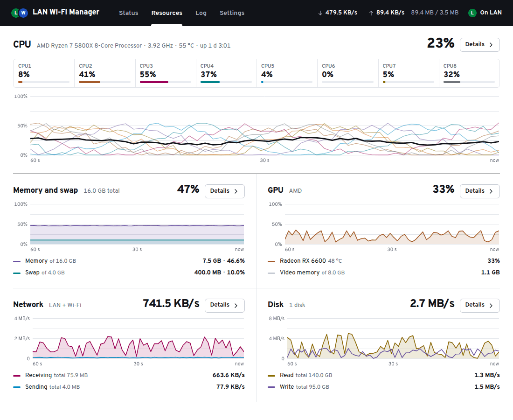This screenshot has height=420, width=513.
Task: Click the orange Radeon RX 6600 legend swatch
Action: click(271, 261)
